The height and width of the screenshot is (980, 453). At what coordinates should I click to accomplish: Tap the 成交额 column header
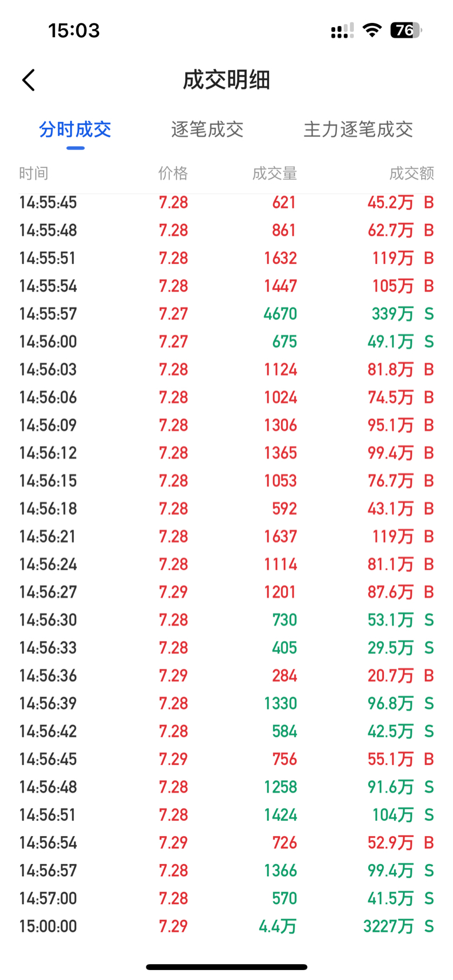[x=412, y=173]
